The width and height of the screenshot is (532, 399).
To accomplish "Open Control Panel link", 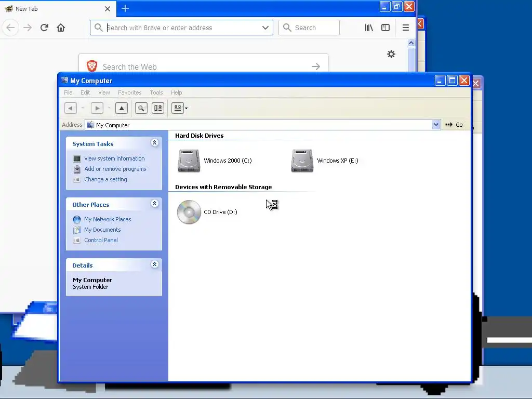I will point(101,240).
